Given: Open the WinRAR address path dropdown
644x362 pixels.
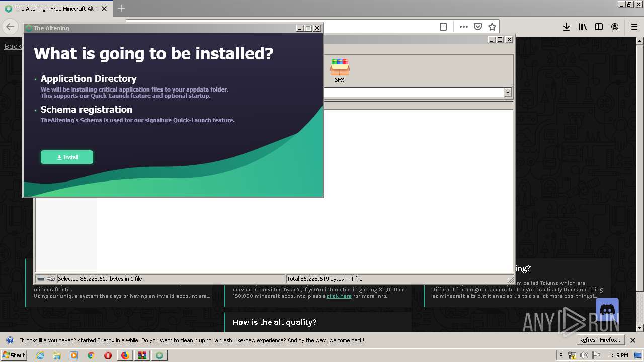Looking at the screenshot, I should click(508, 93).
